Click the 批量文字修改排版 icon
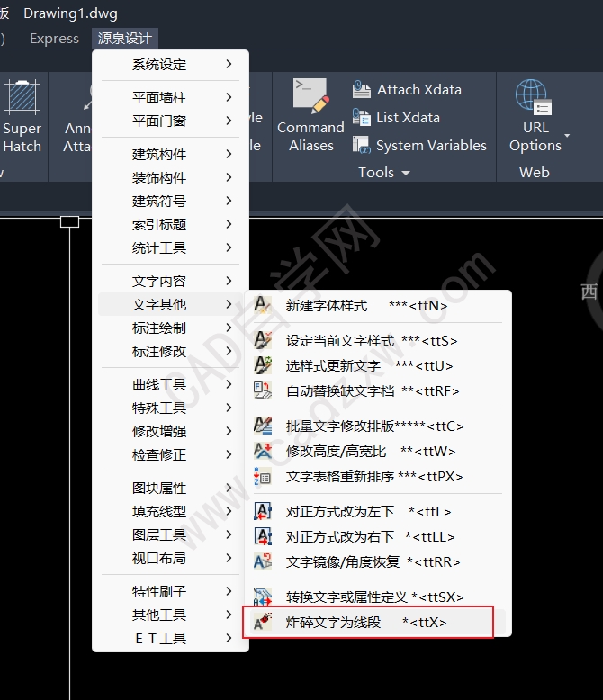Viewport: 603px width, 700px height. (x=263, y=426)
